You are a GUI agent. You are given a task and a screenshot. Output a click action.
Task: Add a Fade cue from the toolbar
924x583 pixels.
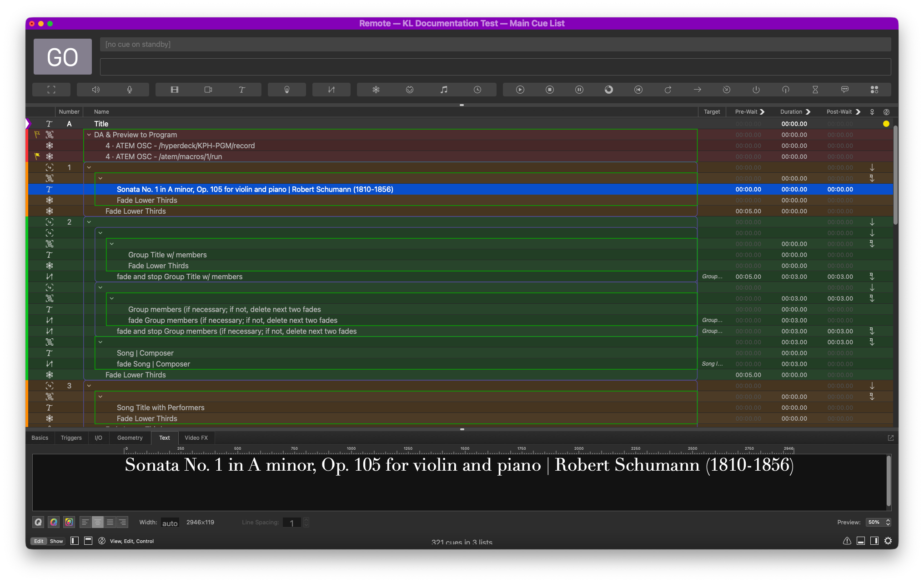pyautogui.click(x=331, y=90)
